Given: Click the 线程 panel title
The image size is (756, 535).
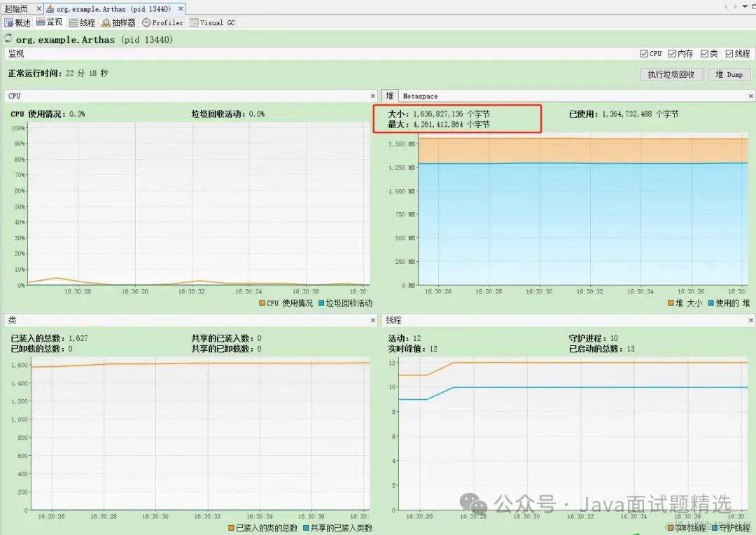Looking at the screenshot, I should (x=393, y=320).
